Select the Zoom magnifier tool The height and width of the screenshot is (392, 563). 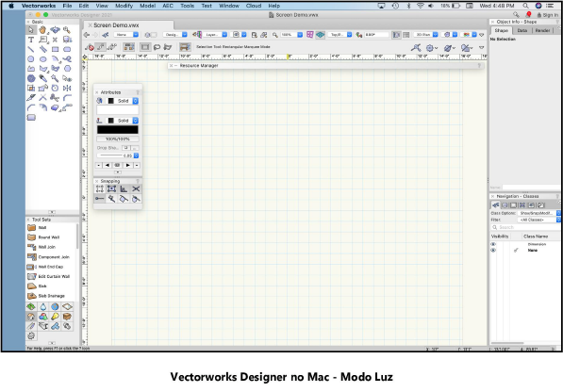point(67,30)
